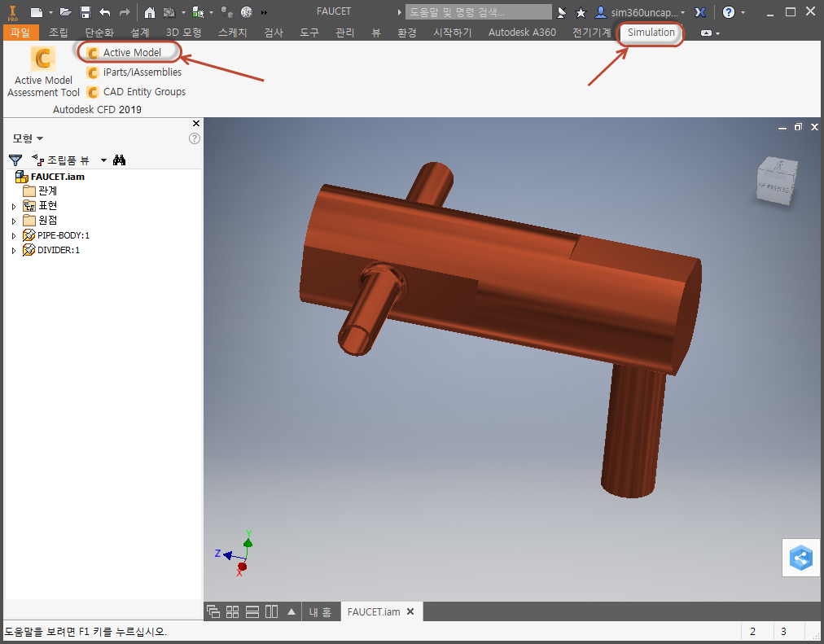The height and width of the screenshot is (644, 824).
Task: Switch to the 3D 모형 ribbon tab
Action: (x=183, y=33)
